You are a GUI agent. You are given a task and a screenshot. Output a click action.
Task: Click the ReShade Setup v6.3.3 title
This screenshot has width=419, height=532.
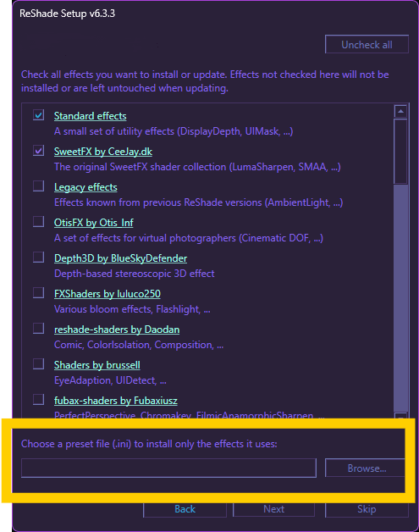[x=67, y=14]
